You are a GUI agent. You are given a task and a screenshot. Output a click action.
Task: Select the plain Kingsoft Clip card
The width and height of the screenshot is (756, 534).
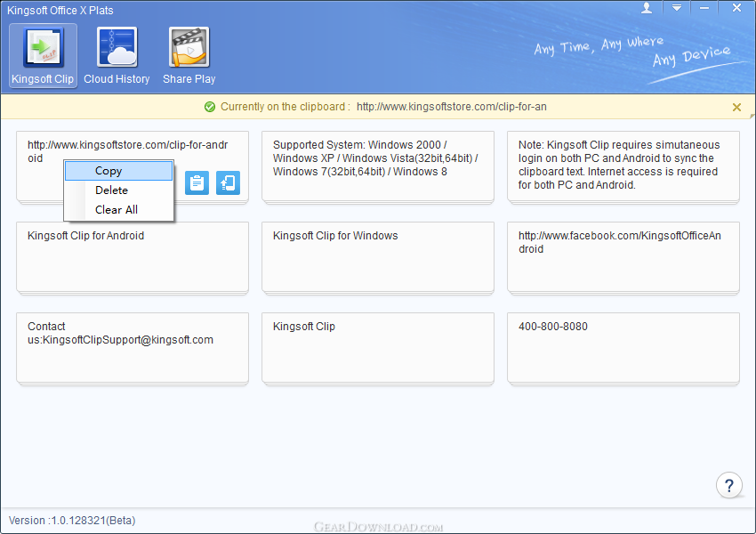tap(378, 348)
